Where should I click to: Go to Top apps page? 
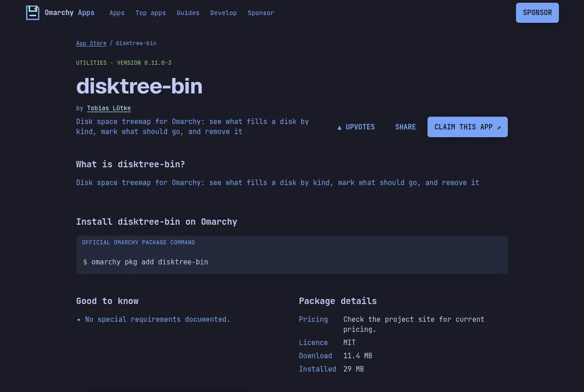tap(151, 13)
